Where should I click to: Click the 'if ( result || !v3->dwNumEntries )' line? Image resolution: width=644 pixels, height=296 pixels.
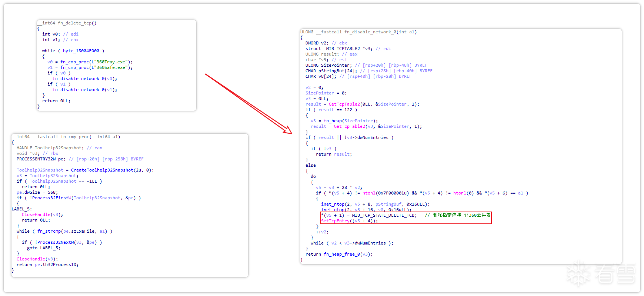350,137
